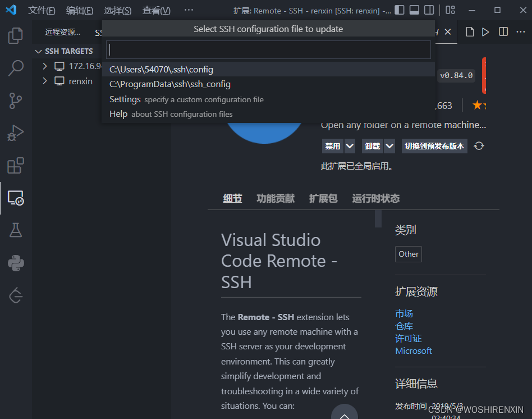The height and width of the screenshot is (419, 532).
Task: Open the 市场 link
Action: tap(403, 313)
